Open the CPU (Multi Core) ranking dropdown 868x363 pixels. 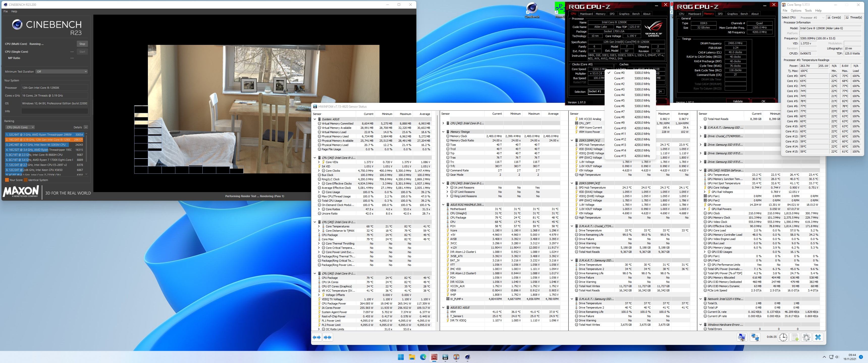pos(20,127)
